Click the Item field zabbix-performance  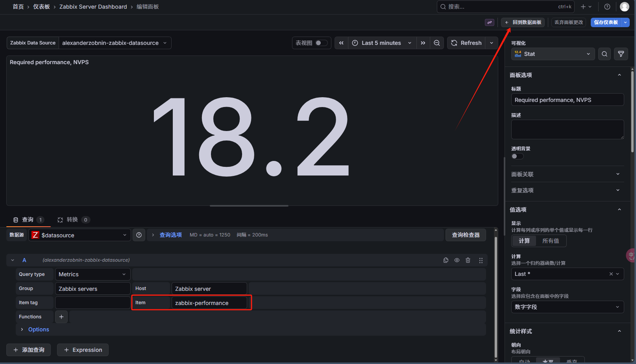[x=209, y=303]
